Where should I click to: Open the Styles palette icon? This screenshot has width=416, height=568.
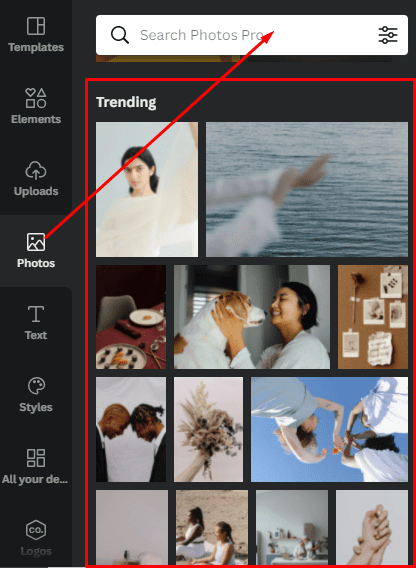click(36, 386)
